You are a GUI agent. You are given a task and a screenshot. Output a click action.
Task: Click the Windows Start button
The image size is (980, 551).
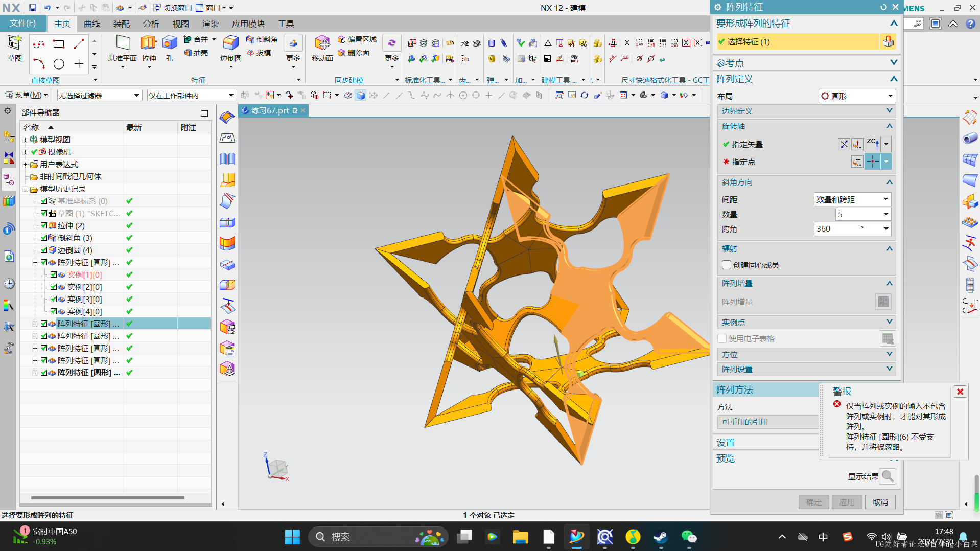point(292,537)
